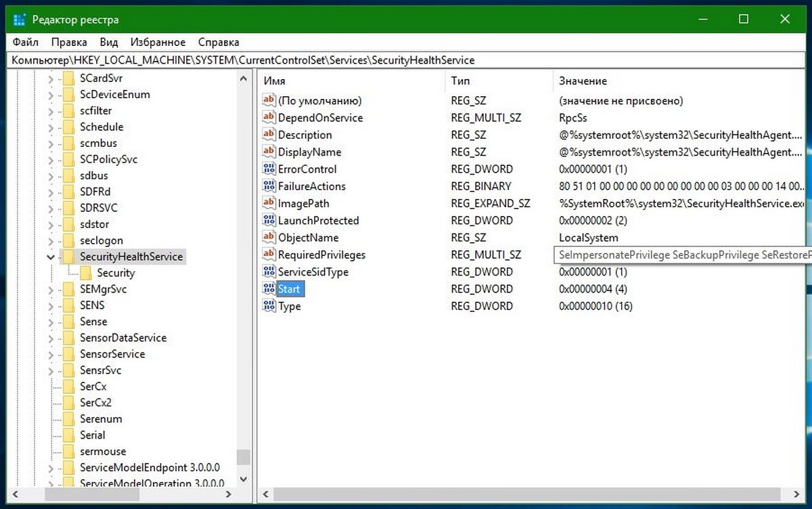The height and width of the screenshot is (509, 812).
Task: Collapse the SecurityHealthService tree node
Action: pos(51,257)
